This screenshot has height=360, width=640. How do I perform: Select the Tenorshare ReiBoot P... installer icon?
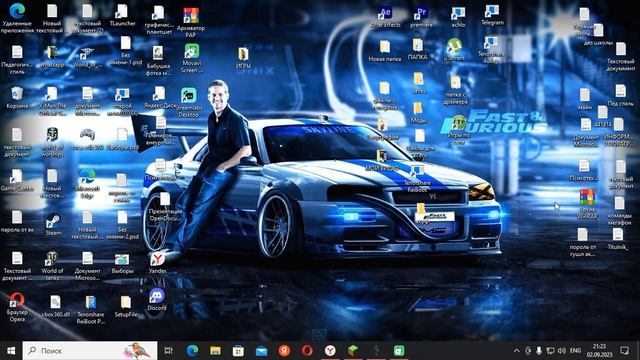pyautogui.click(x=91, y=310)
